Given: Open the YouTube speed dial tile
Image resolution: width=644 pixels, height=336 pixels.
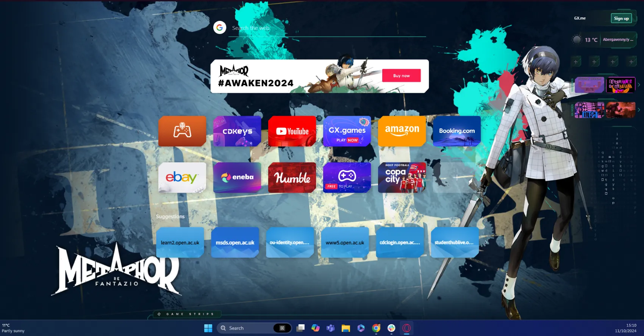Looking at the screenshot, I should tap(292, 131).
